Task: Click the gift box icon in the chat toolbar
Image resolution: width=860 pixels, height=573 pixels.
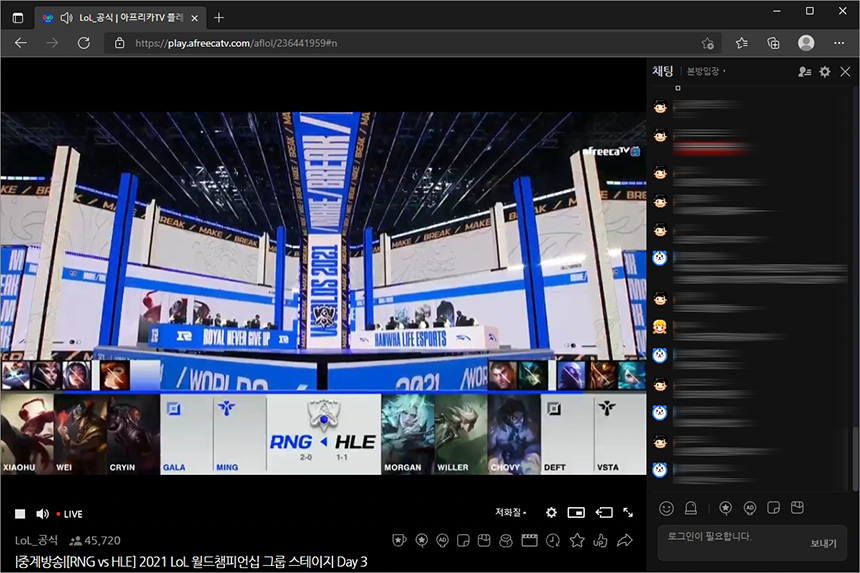Action: coord(797,508)
